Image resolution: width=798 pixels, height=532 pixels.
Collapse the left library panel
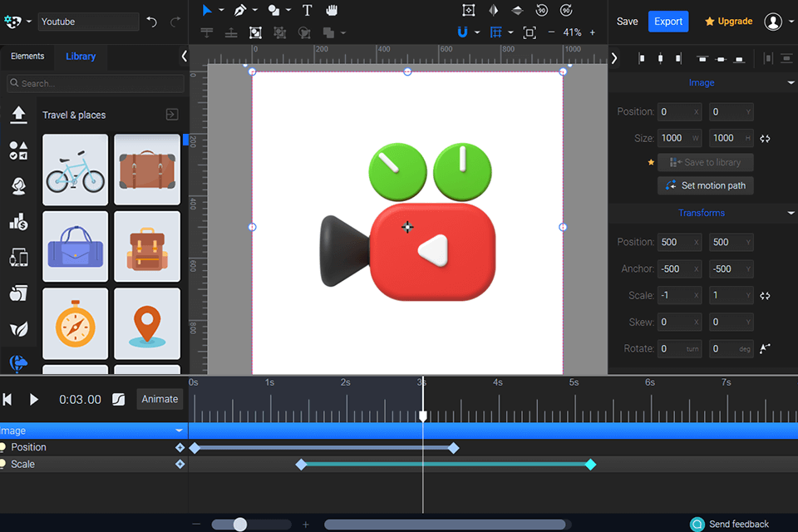185,56
